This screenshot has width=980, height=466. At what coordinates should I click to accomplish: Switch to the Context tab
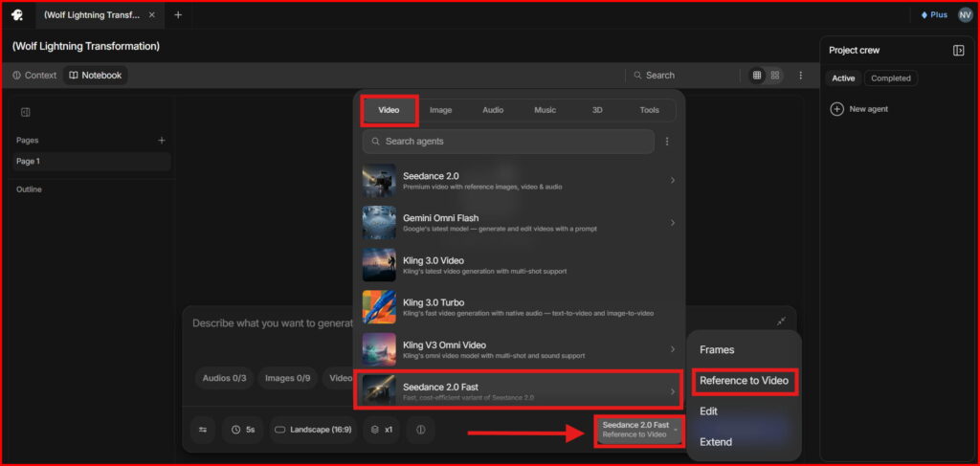(34, 75)
